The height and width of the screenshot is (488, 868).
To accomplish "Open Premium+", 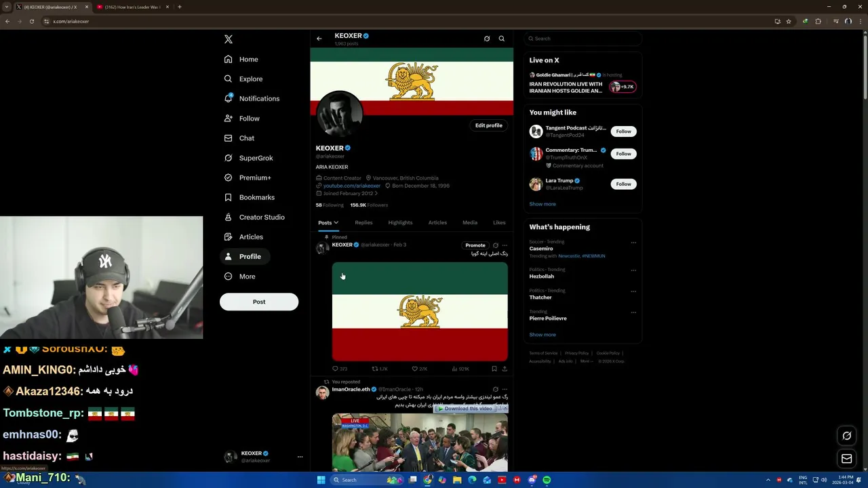I will (248, 178).
